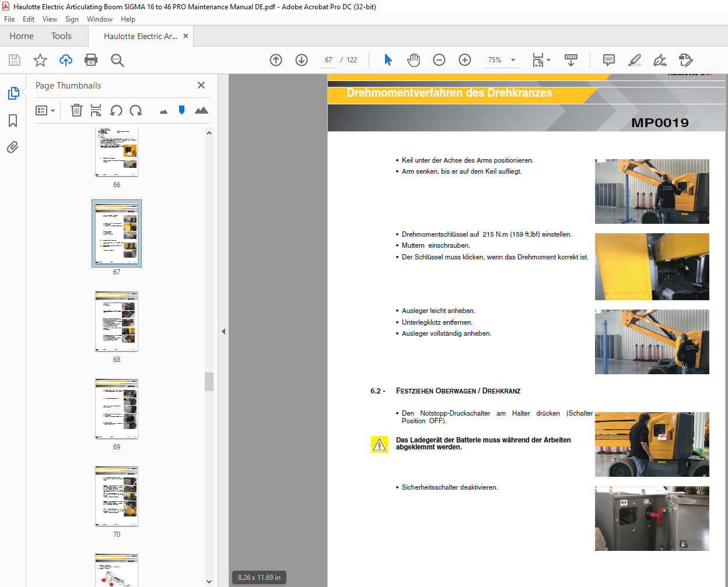Activate the selection arrow tool

click(388, 60)
